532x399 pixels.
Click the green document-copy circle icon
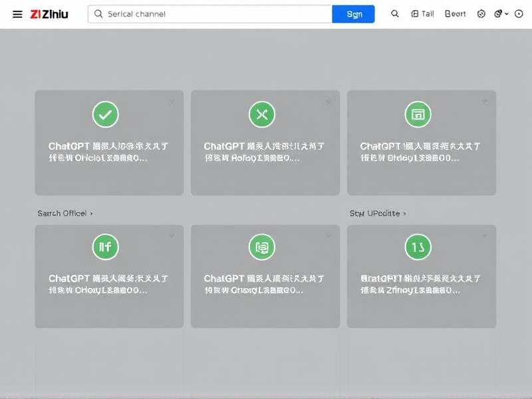[261, 247]
